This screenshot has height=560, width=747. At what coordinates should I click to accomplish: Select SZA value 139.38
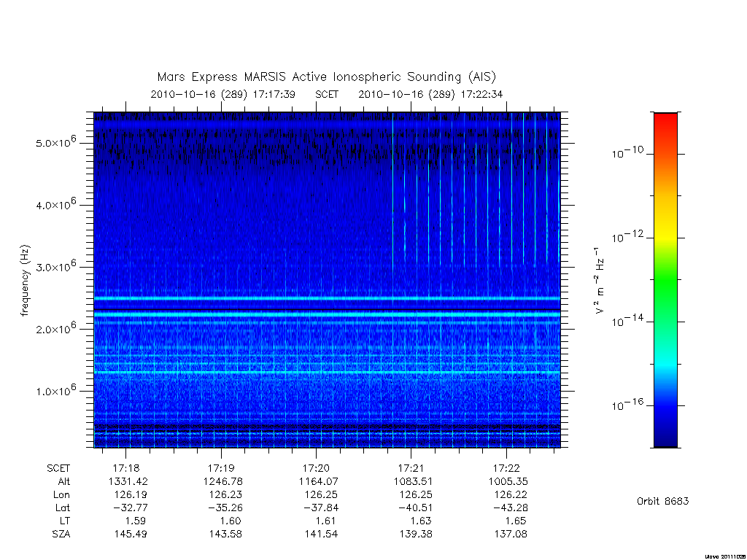pos(415,534)
